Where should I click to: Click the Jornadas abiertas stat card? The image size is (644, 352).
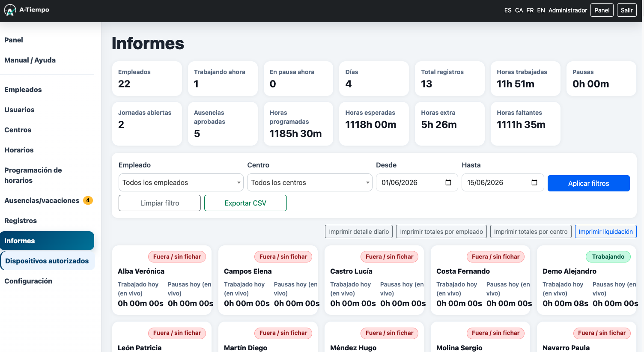147,124
